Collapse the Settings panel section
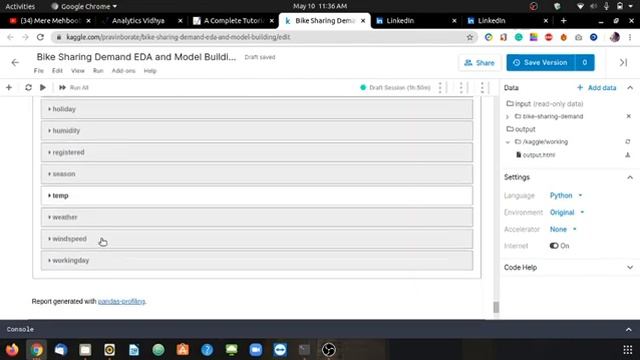This screenshot has width=640, height=360. coord(630,177)
